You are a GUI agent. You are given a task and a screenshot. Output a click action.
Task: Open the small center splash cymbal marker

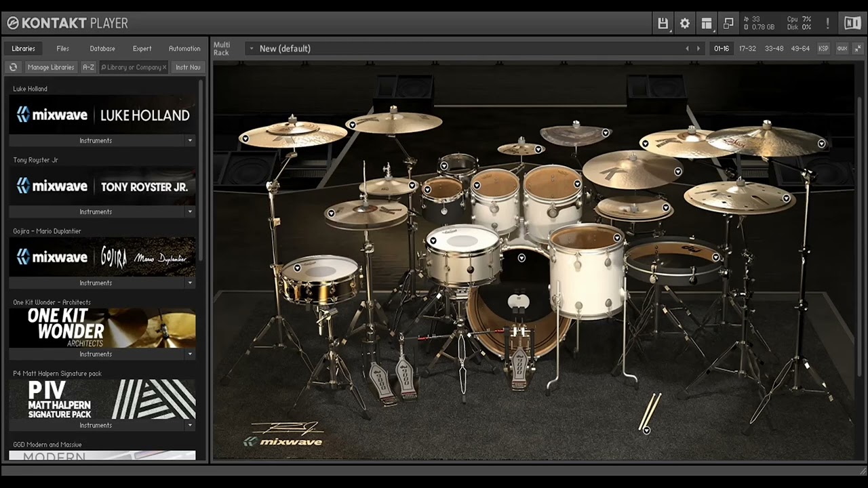click(538, 149)
